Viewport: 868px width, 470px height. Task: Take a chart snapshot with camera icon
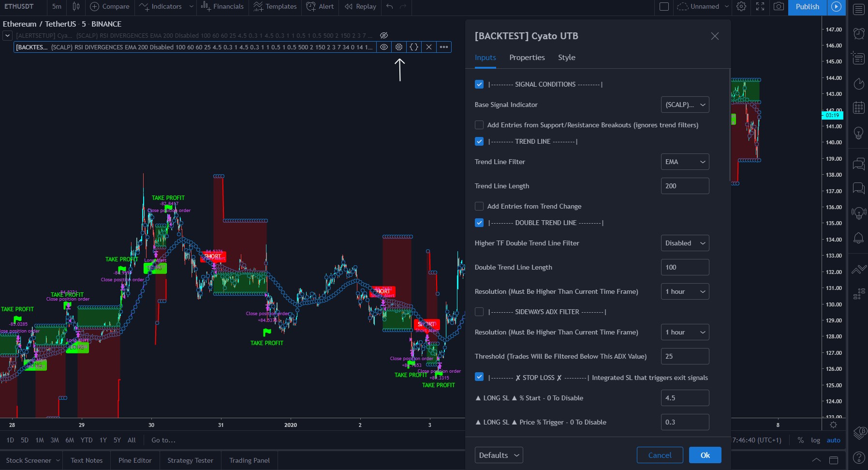(x=779, y=6)
